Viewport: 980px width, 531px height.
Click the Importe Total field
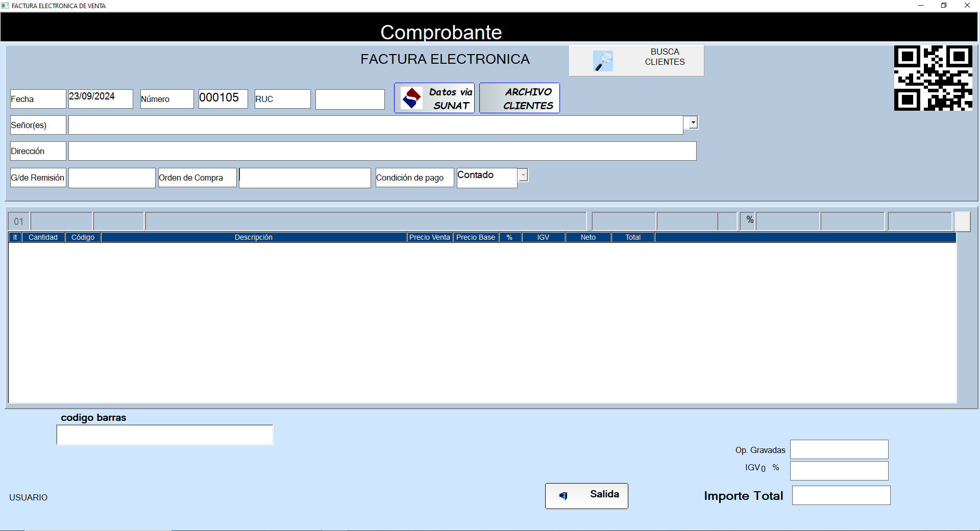point(841,495)
